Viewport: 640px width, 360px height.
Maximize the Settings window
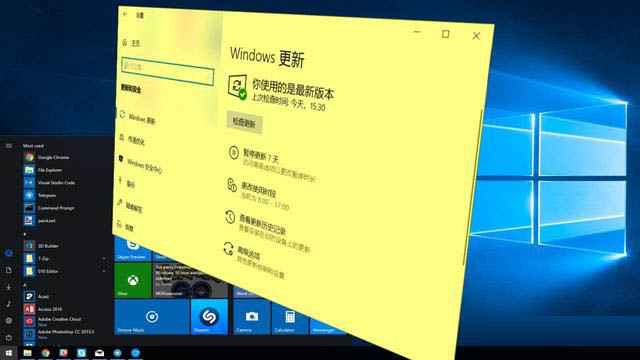pos(446,34)
